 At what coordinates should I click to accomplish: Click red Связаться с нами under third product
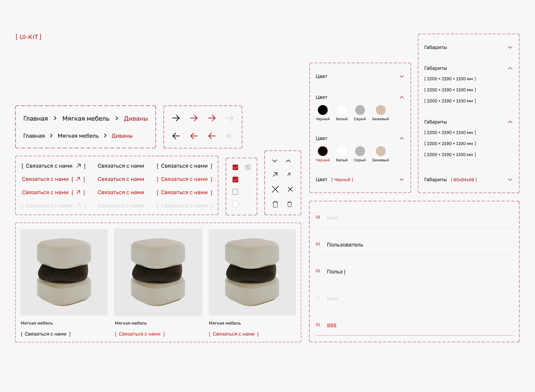pos(234,334)
